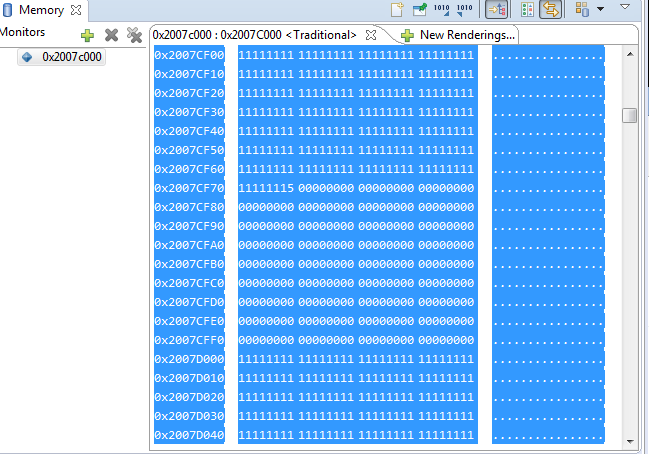Pin the current memory monitor

coord(420,9)
